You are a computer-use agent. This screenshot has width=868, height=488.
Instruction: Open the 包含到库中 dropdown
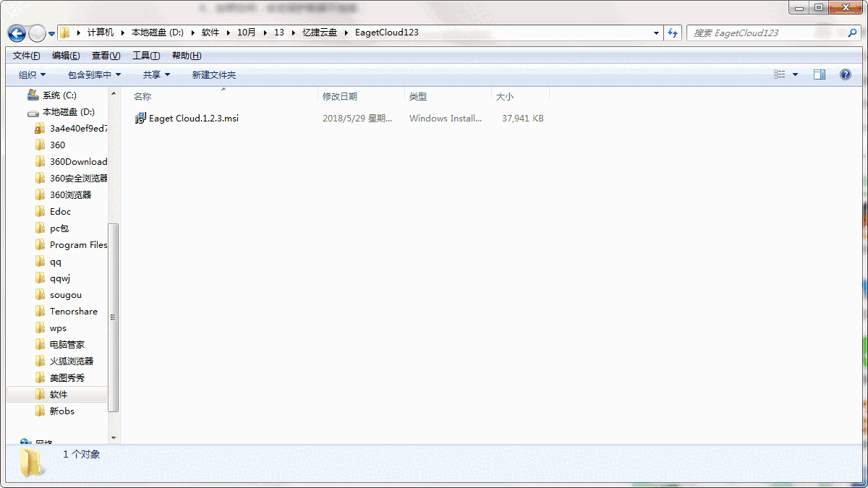pos(94,74)
